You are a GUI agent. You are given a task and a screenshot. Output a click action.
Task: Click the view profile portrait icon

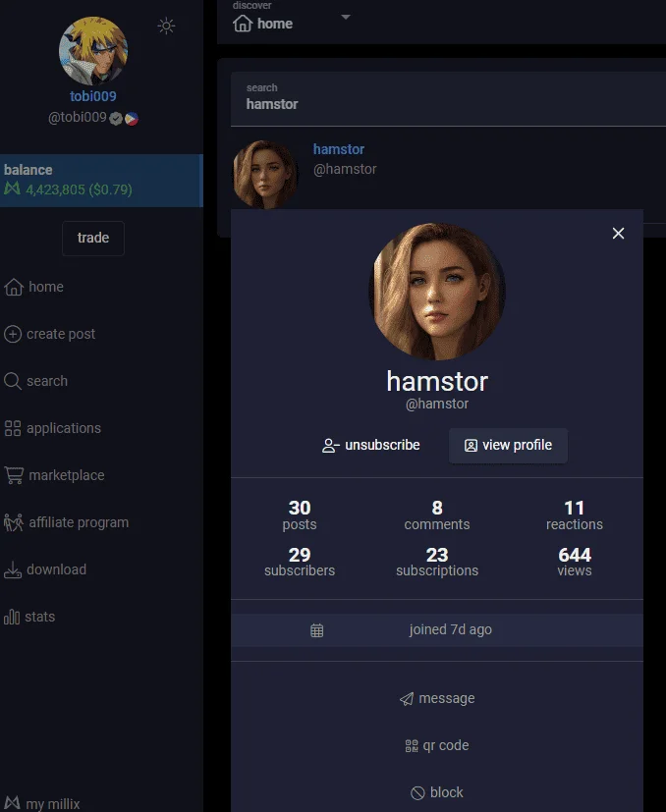coord(471,446)
